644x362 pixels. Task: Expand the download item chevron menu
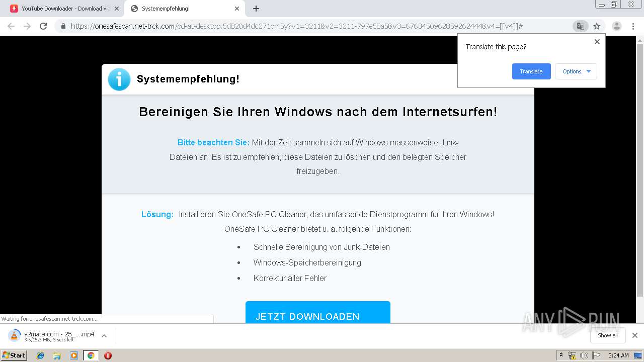104,336
